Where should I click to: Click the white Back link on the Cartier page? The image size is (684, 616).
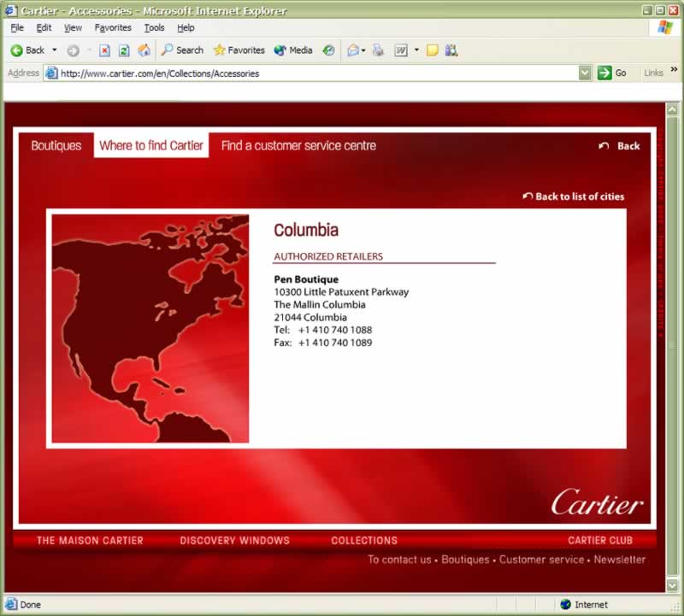pos(619,146)
